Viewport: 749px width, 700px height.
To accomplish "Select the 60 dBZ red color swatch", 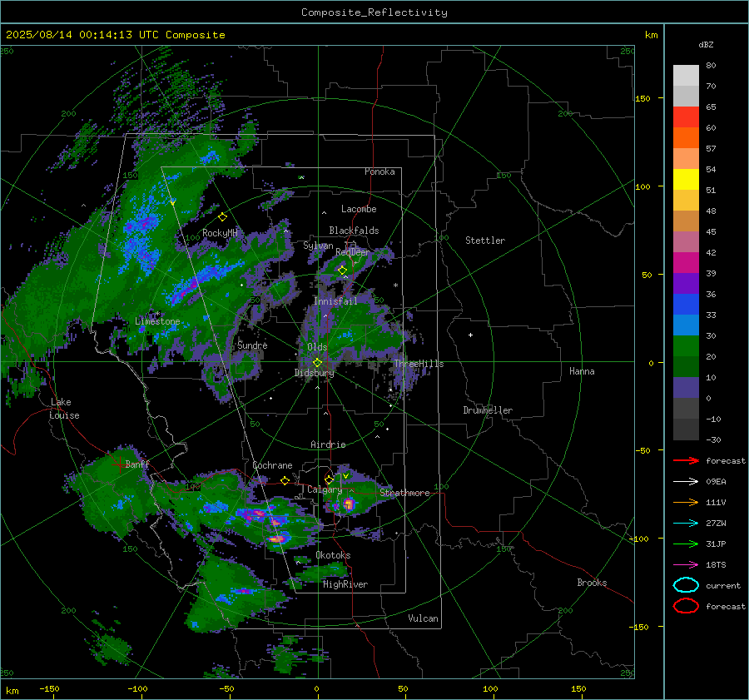I will (x=686, y=117).
